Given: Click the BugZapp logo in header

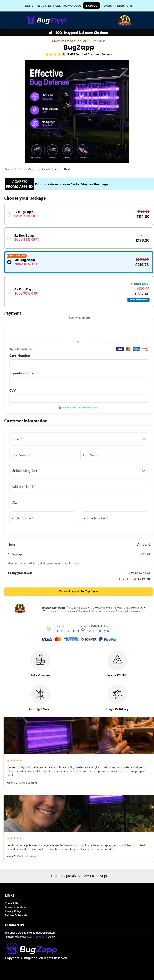Looking at the screenshot, I should pyautogui.click(x=46, y=20).
